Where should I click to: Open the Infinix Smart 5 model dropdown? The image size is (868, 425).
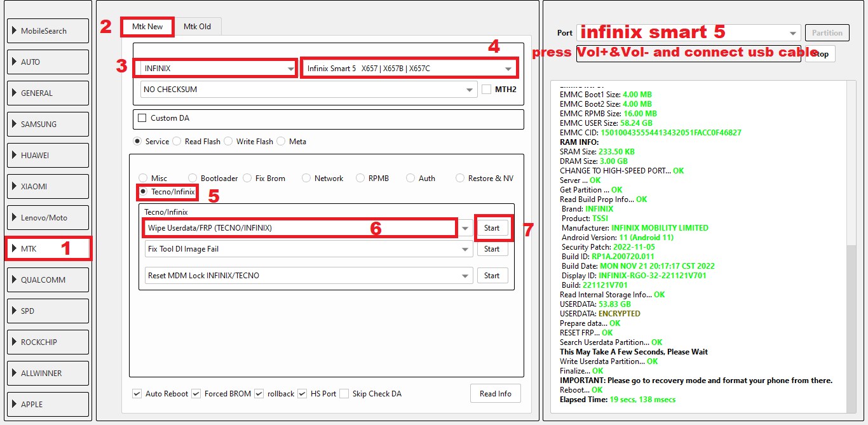pyautogui.click(x=410, y=68)
